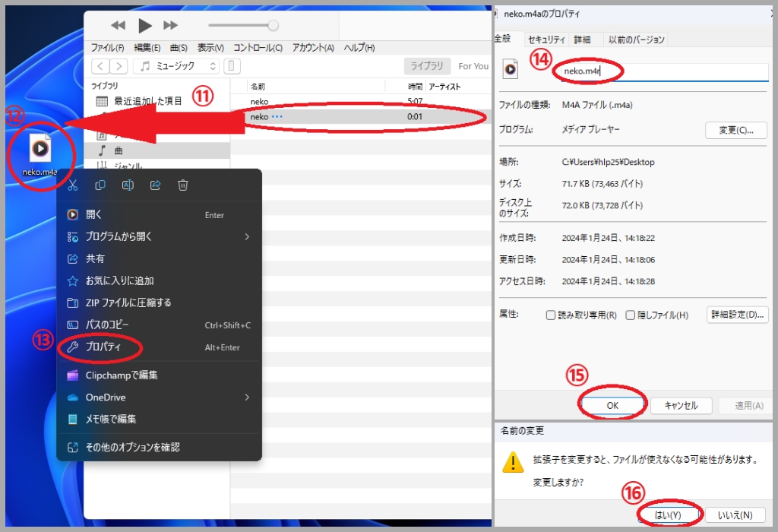Viewport: 778px width, 532px height.
Task: Choose パスのコピー in the context menu
Action: (160, 325)
